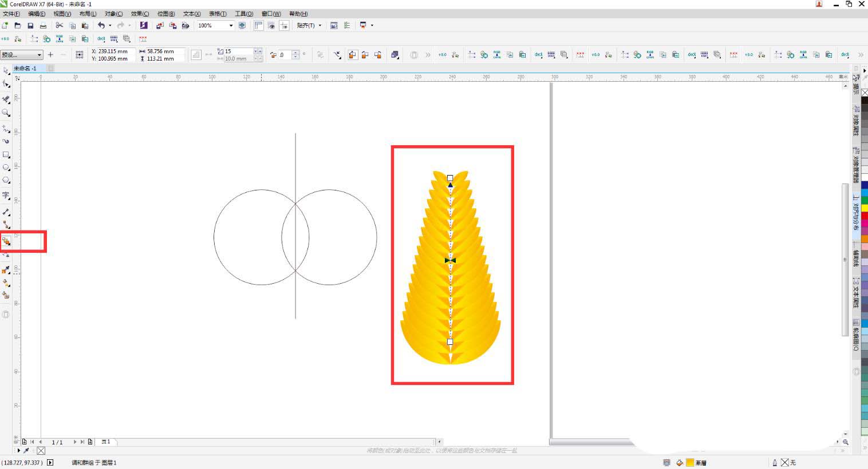Expand the 预设 presets dropdown
The width and height of the screenshot is (868, 469).
(39, 55)
